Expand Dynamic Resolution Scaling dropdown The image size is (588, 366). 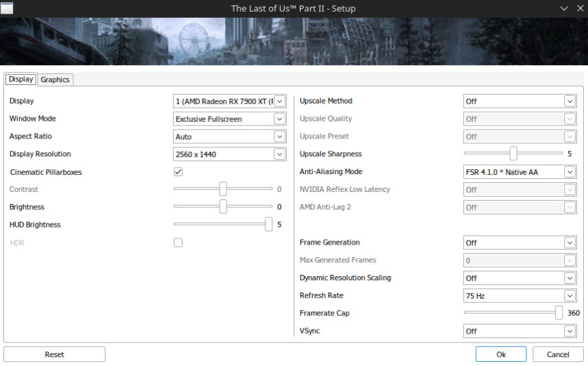coord(520,278)
